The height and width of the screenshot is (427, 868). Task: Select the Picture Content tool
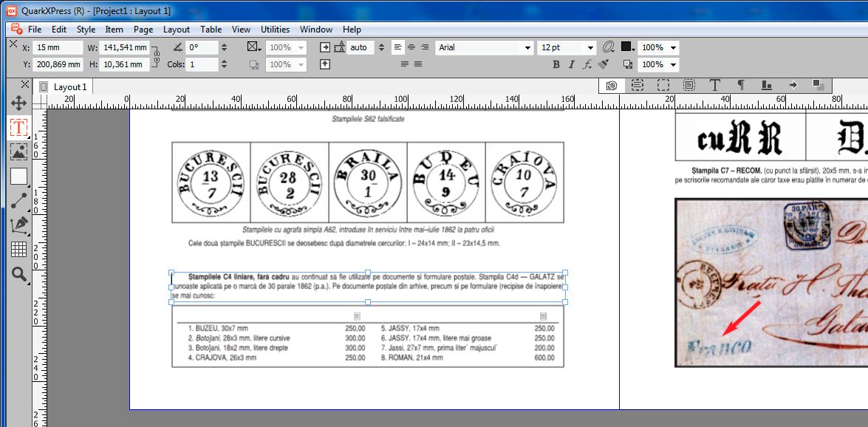[18, 151]
